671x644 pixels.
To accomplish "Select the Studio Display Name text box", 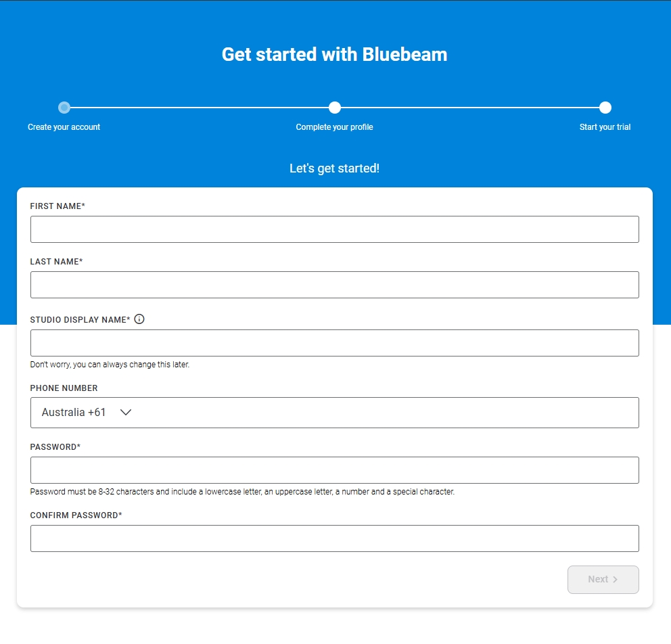I will (x=334, y=342).
